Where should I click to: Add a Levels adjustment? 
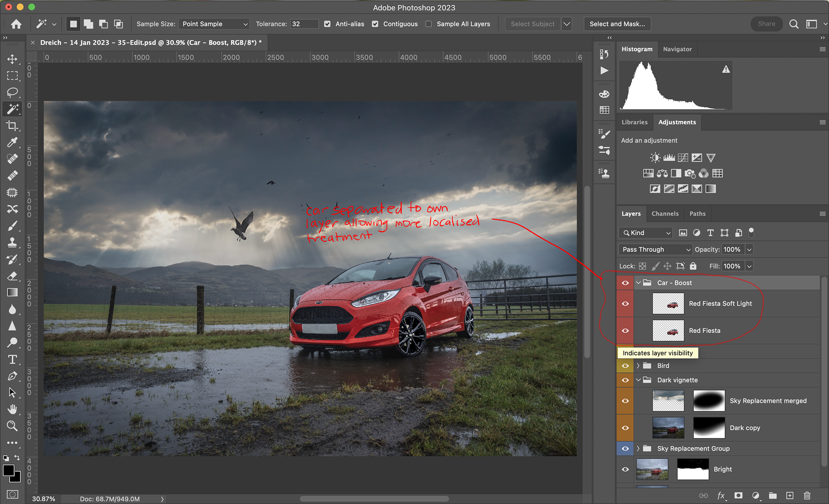[x=669, y=157]
